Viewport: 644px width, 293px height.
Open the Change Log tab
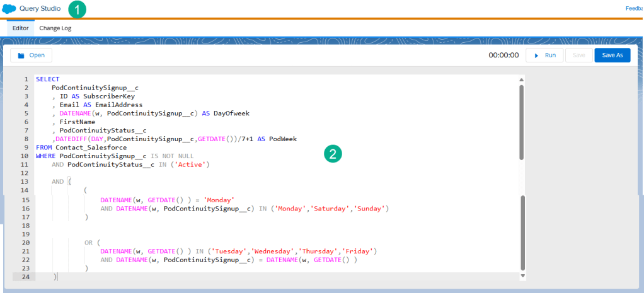(x=55, y=28)
